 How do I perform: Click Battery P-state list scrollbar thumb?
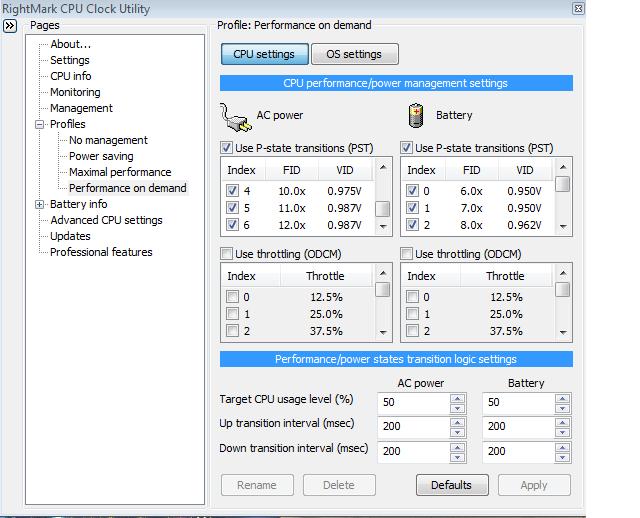point(563,184)
